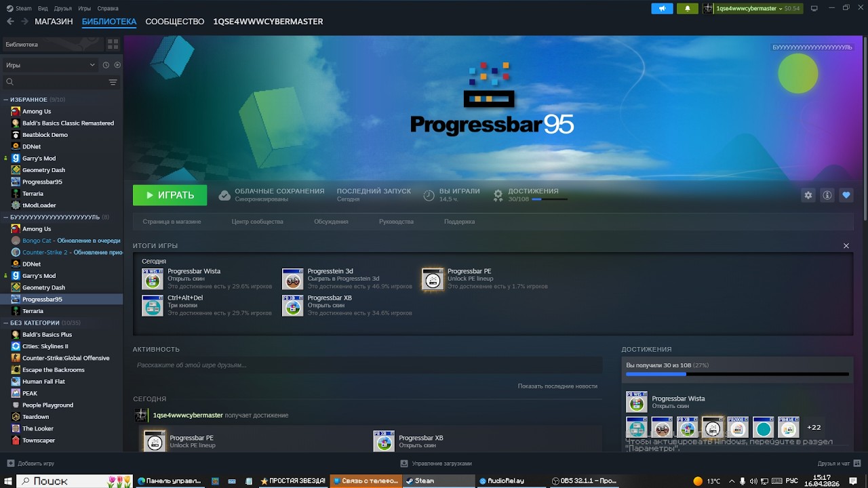Open the Руководства link
The image size is (868, 488).
pos(396,222)
